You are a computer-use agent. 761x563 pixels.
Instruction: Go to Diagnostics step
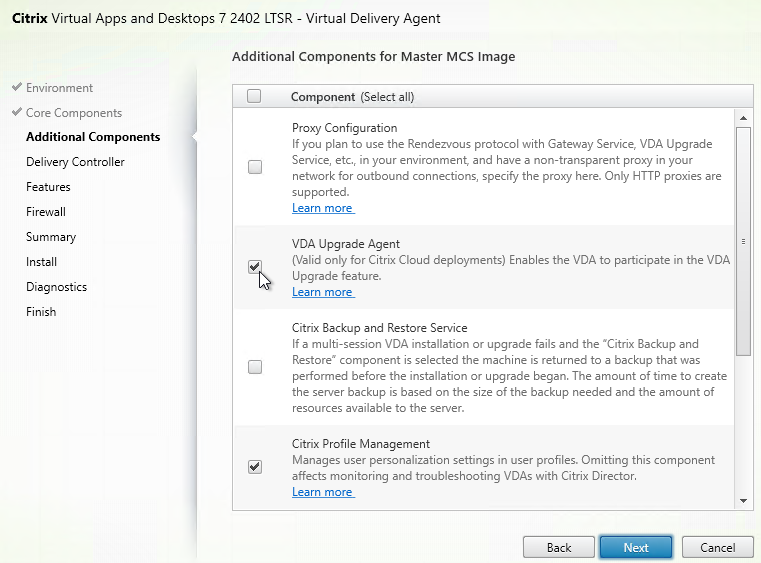tap(56, 287)
